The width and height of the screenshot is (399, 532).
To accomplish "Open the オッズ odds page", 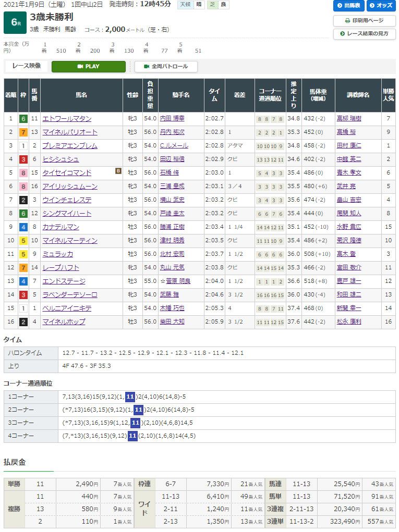I will tap(381, 6).
